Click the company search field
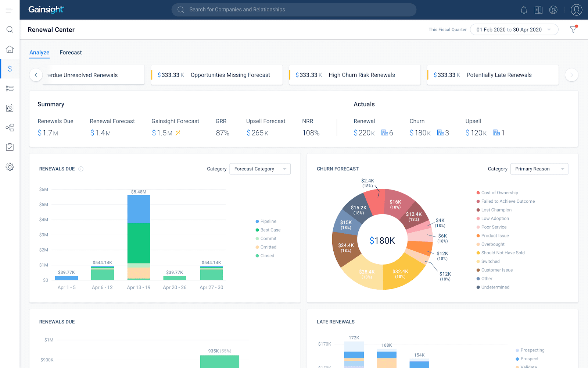Image resolution: width=588 pixels, height=368 pixels. [x=294, y=10]
